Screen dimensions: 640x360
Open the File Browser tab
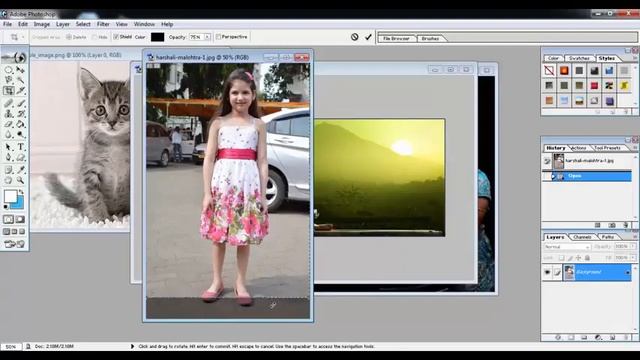point(396,38)
